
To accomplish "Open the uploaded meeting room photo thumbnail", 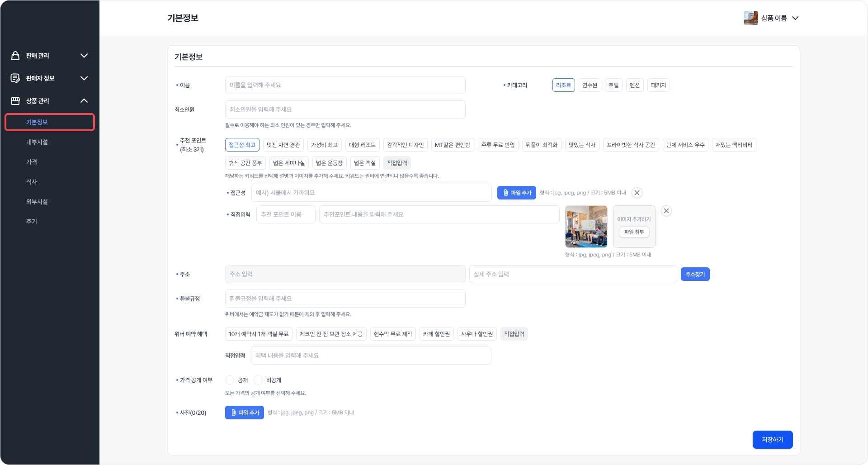I will pyautogui.click(x=586, y=227).
